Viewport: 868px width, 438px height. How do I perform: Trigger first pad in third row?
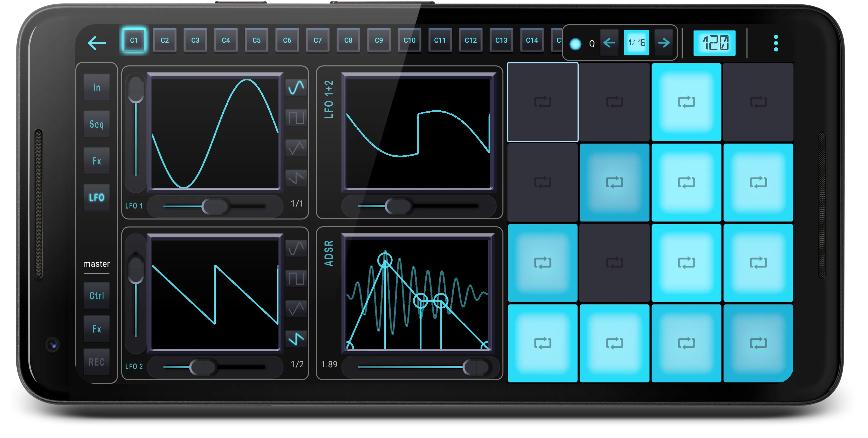pyautogui.click(x=542, y=263)
